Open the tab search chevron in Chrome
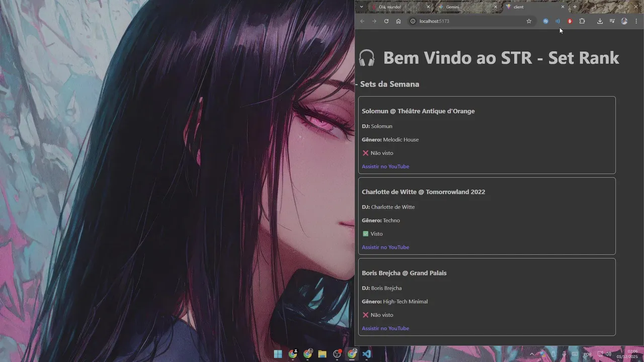644x362 pixels. click(x=361, y=7)
